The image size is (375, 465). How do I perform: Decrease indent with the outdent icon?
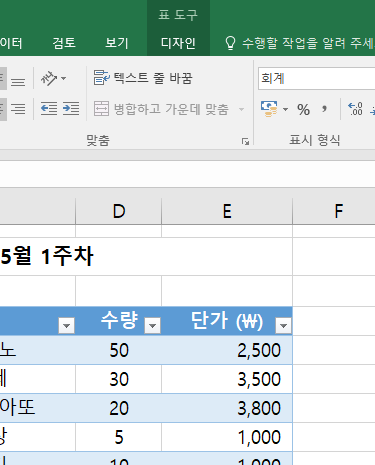click(x=49, y=109)
